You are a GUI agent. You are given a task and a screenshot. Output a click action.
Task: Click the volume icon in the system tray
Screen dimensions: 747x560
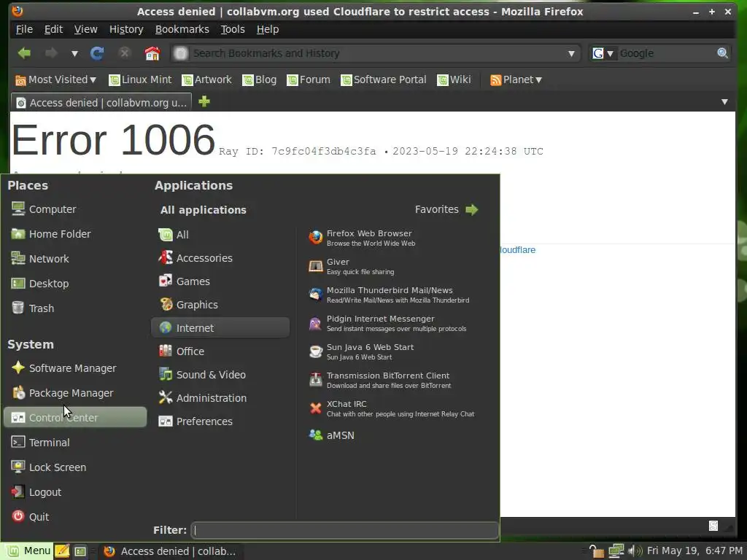pyautogui.click(x=635, y=551)
